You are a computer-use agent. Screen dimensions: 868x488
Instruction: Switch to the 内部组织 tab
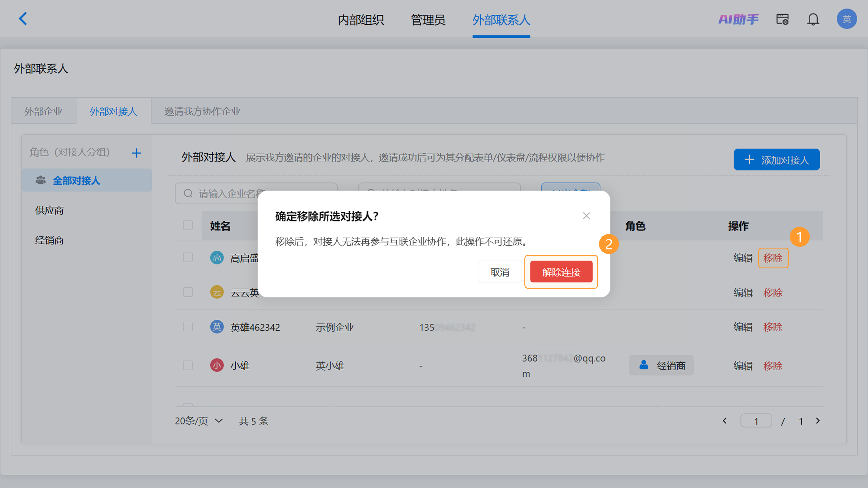click(x=361, y=20)
